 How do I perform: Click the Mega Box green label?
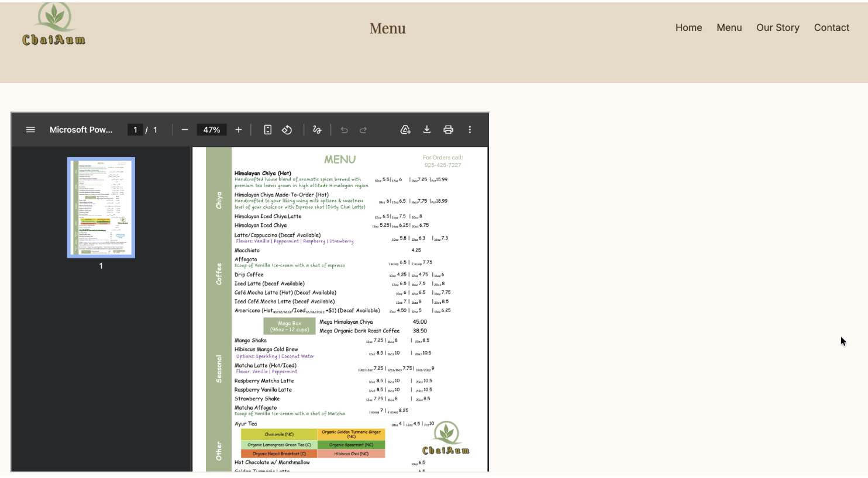click(290, 326)
